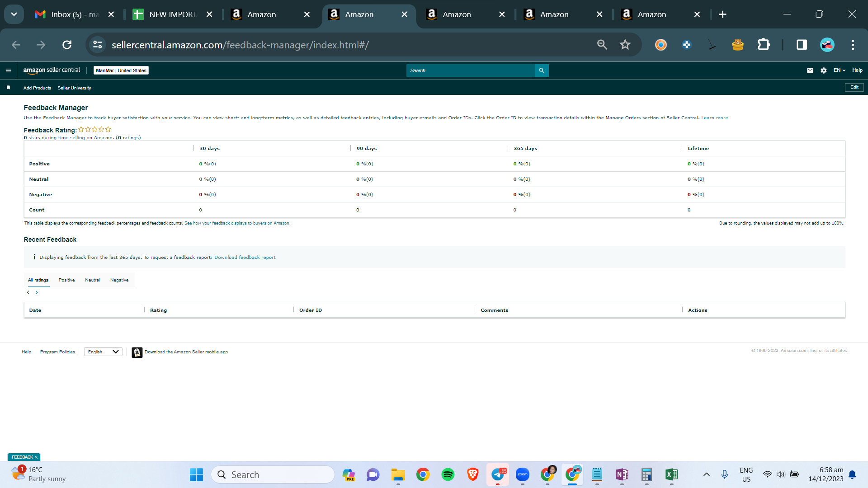Open File Explorer from the taskbar
The image size is (868, 488).
398,474
